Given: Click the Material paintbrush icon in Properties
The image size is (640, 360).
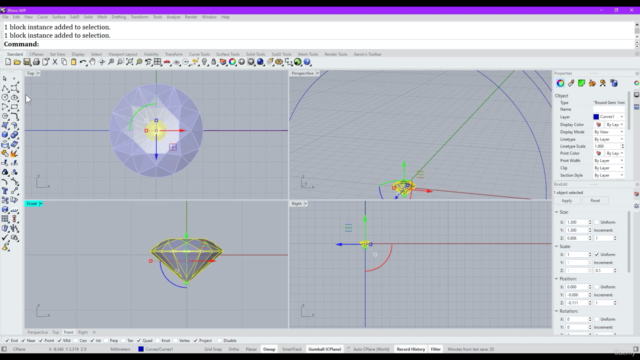Looking at the screenshot, I should 571,83.
